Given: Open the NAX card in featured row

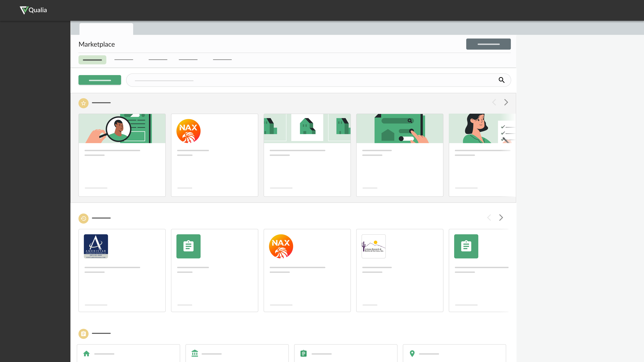Looking at the screenshot, I should point(214,155).
